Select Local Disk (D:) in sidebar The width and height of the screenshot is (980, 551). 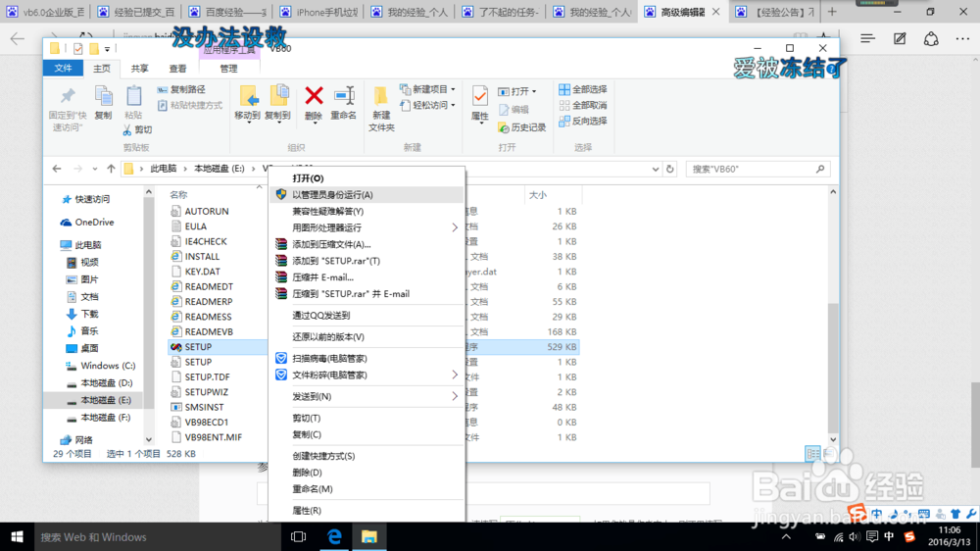99,382
